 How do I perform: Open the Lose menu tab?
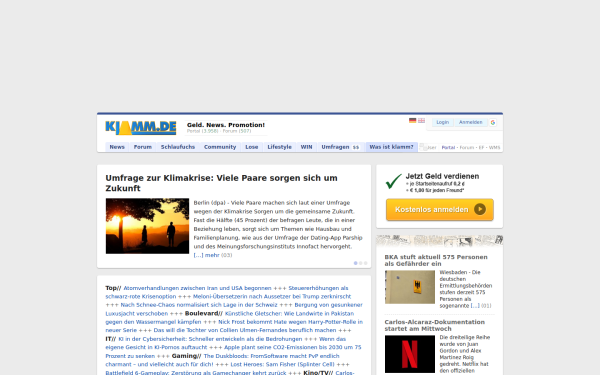(252, 147)
